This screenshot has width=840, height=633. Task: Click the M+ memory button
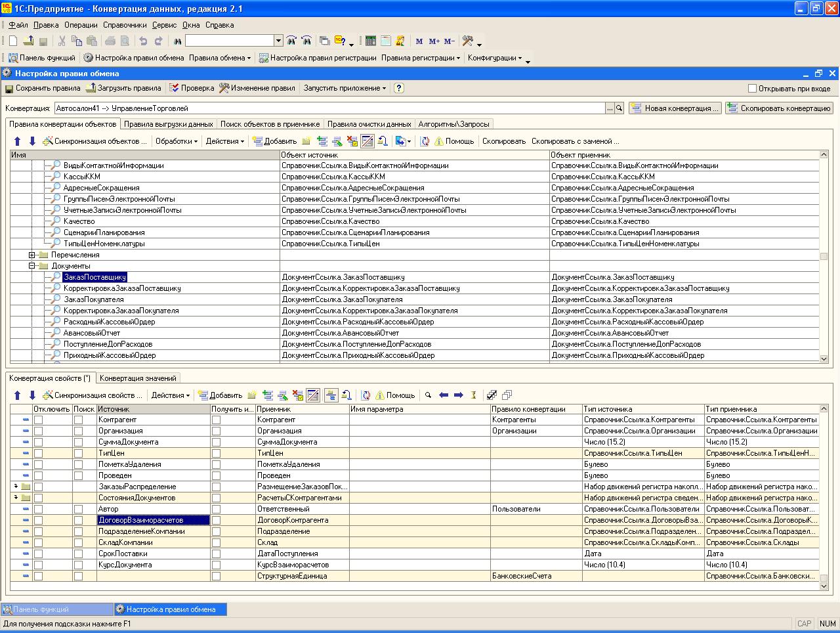point(434,41)
